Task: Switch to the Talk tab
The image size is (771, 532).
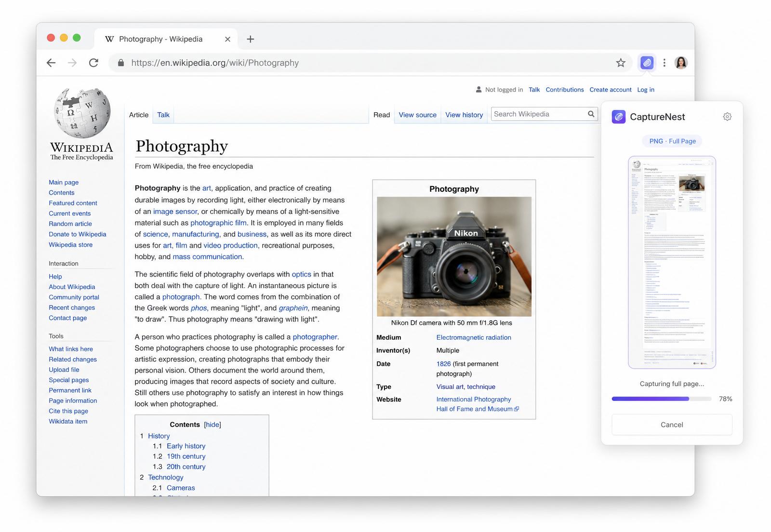Action: click(163, 115)
